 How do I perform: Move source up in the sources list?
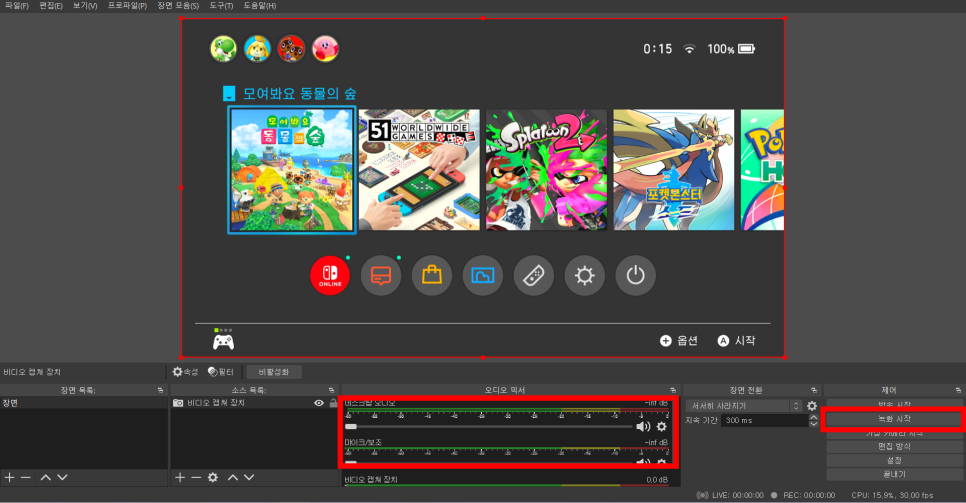(232, 477)
